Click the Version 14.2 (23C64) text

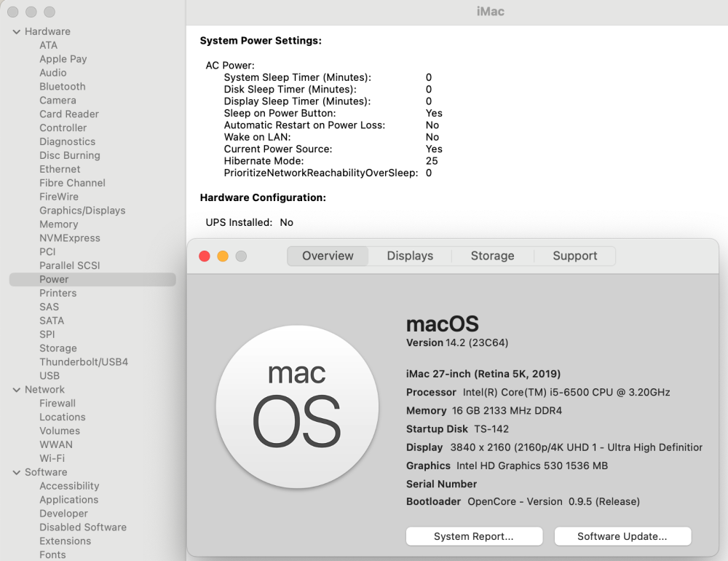[x=457, y=343]
